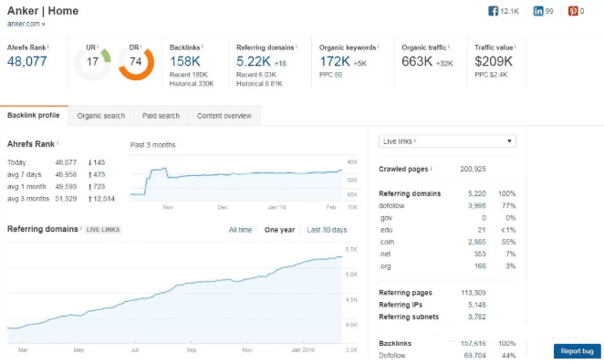Switch to the Backlink profile tab

pos(34,115)
